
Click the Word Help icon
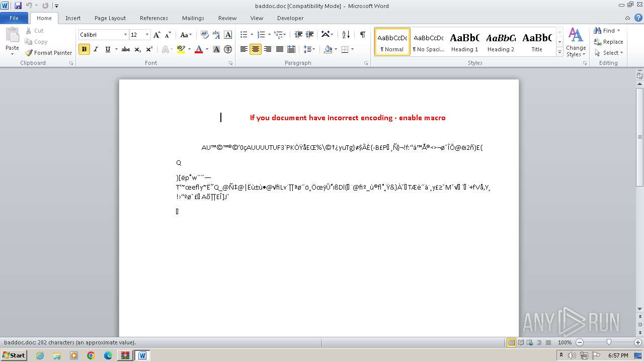pos(639,18)
